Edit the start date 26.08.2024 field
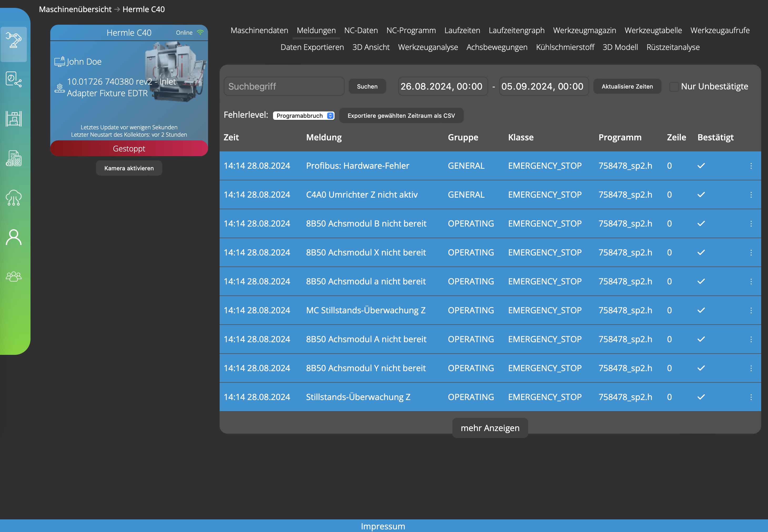Viewport: 768px width, 532px height. tap(443, 86)
